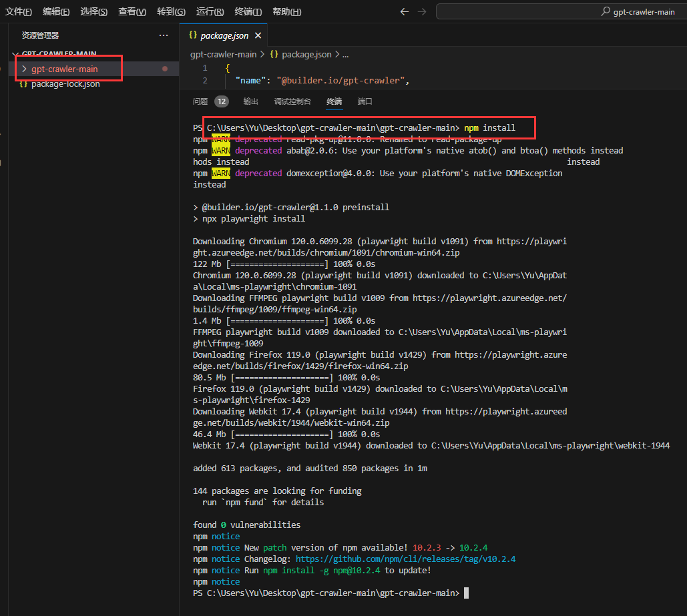Open the 编辑(E) menu
Image resolution: width=687 pixels, height=616 pixels.
(x=56, y=12)
